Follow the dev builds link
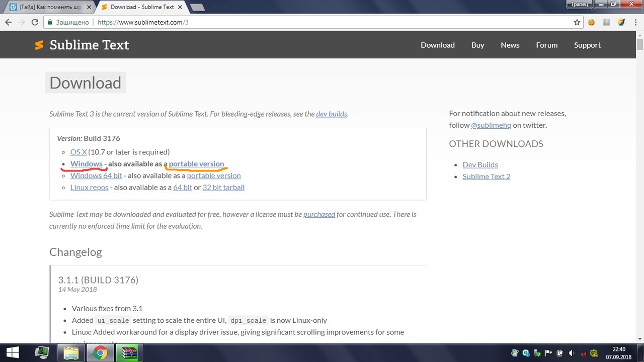The height and width of the screenshot is (362, 644). click(x=332, y=114)
